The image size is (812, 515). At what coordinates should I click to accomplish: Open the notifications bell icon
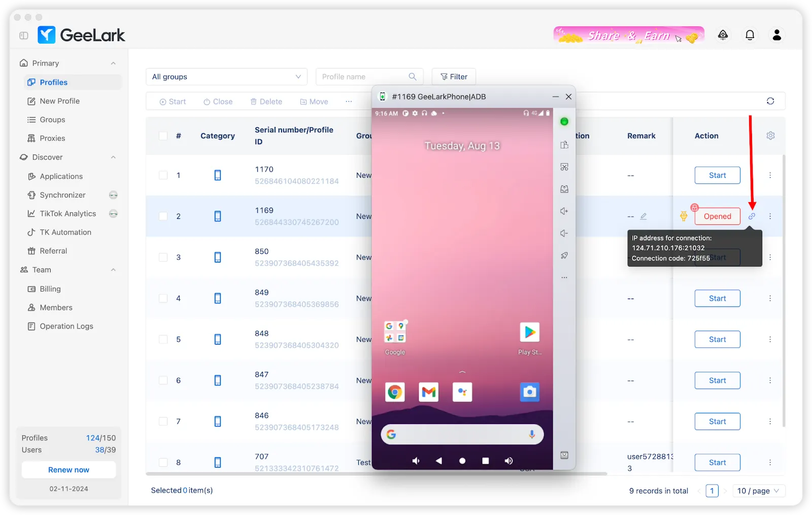[x=750, y=35]
